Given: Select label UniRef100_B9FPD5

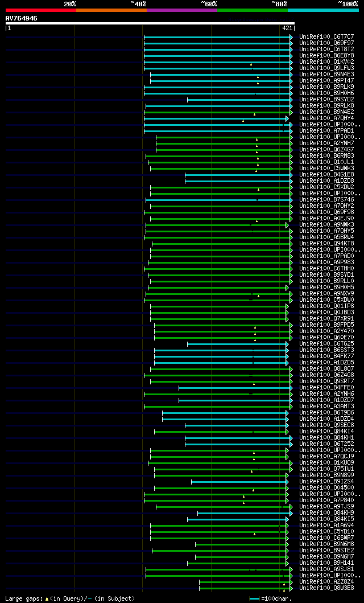Looking at the screenshot, I should tap(327, 325).
